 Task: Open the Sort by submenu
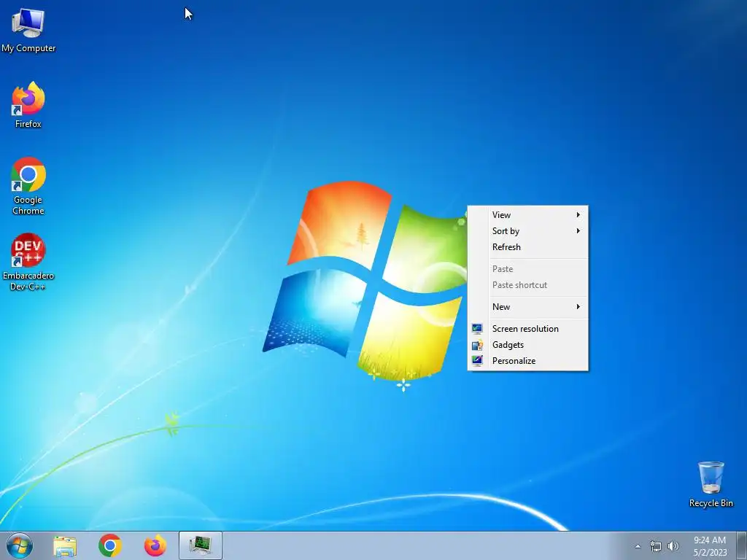click(x=528, y=231)
